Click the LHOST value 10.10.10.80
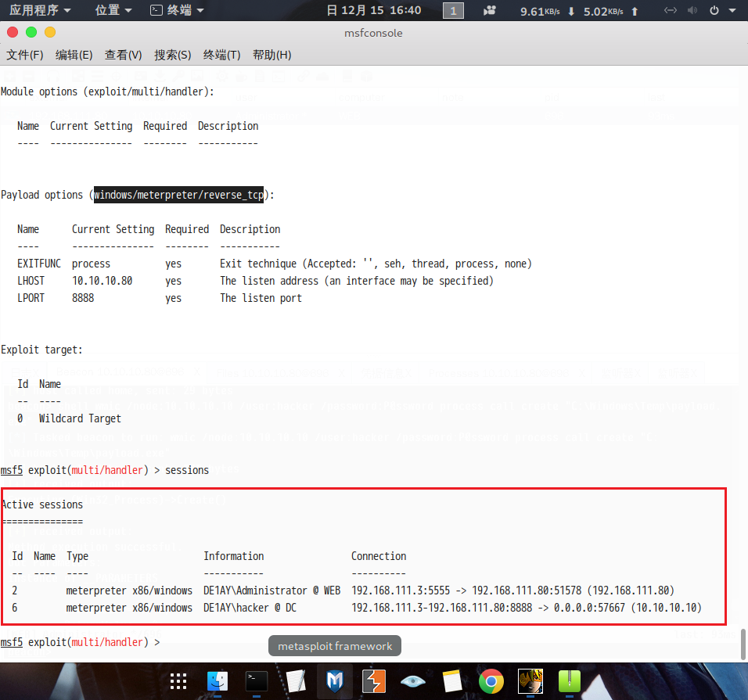Image resolution: width=748 pixels, height=700 pixels. (x=102, y=281)
